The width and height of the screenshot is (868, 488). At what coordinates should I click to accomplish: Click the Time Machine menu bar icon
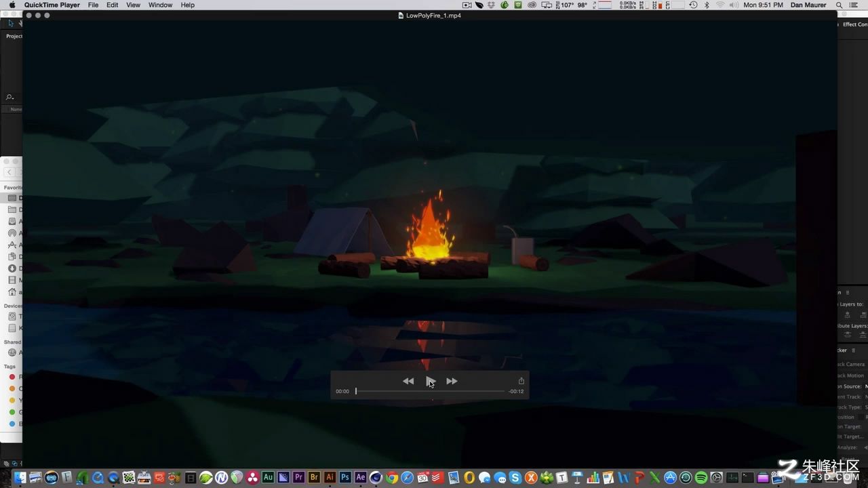[x=693, y=5]
